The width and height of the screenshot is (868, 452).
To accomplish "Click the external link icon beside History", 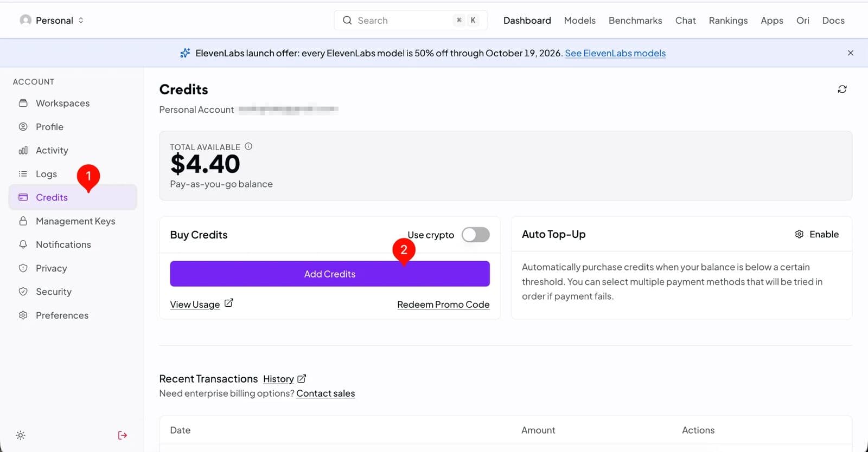I will tap(302, 378).
